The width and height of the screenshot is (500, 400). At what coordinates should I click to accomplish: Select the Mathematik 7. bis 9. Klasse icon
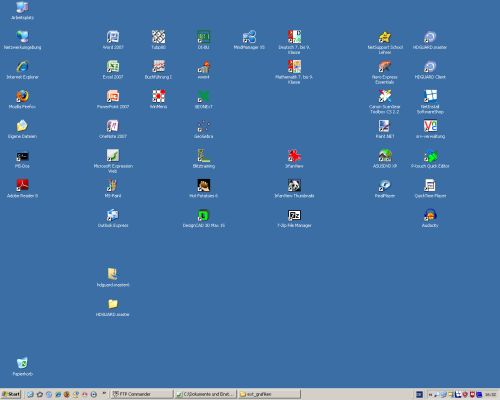294,66
